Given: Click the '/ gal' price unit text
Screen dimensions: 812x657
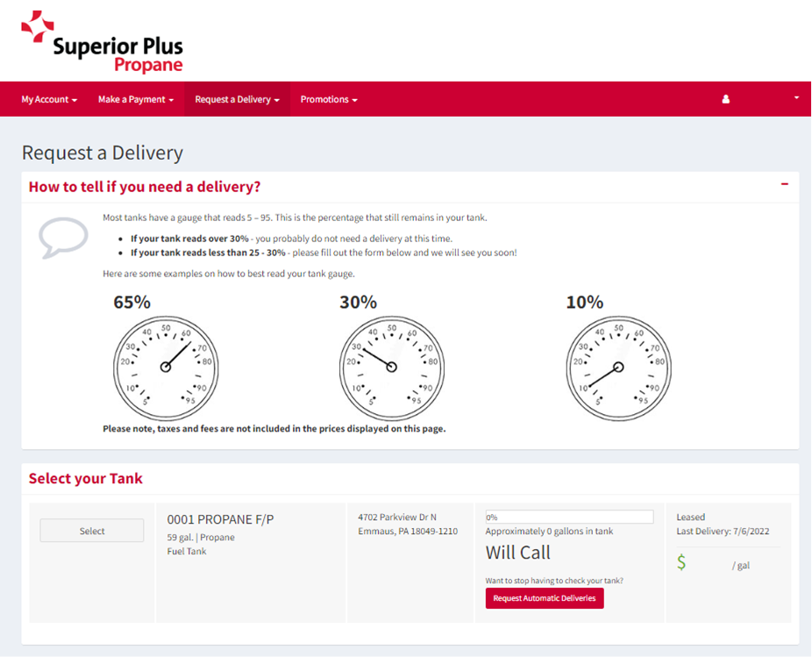Looking at the screenshot, I should pyautogui.click(x=741, y=565).
